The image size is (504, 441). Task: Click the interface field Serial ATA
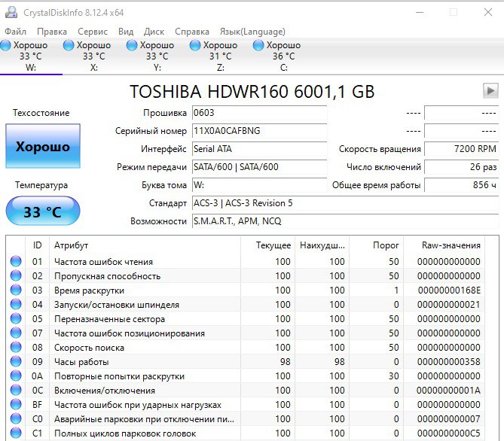pyautogui.click(x=259, y=149)
